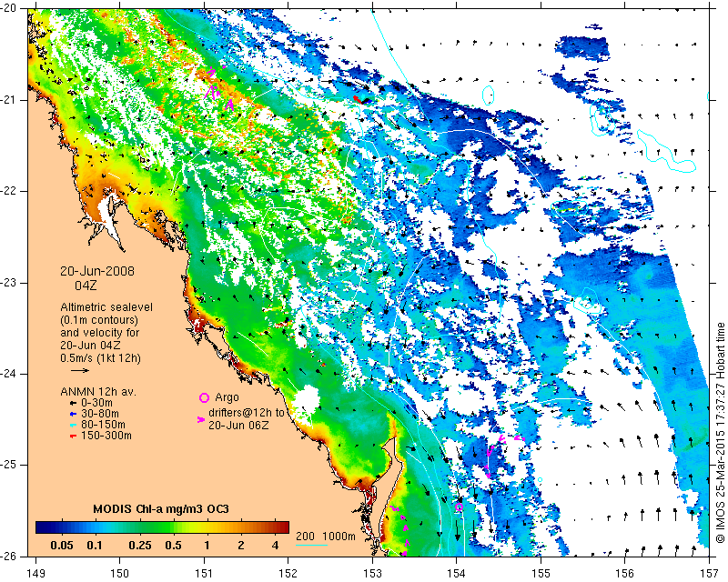The height and width of the screenshot is (582, 728).
Task: Click the 'Argo' legend text
Action: pyautogui.click(x=227, y=397)
